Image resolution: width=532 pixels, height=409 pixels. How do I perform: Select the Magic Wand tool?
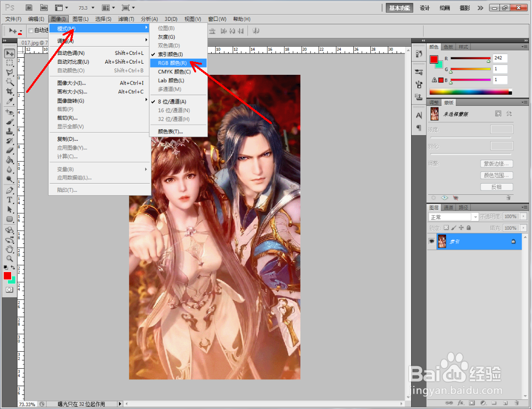(10, 82)
